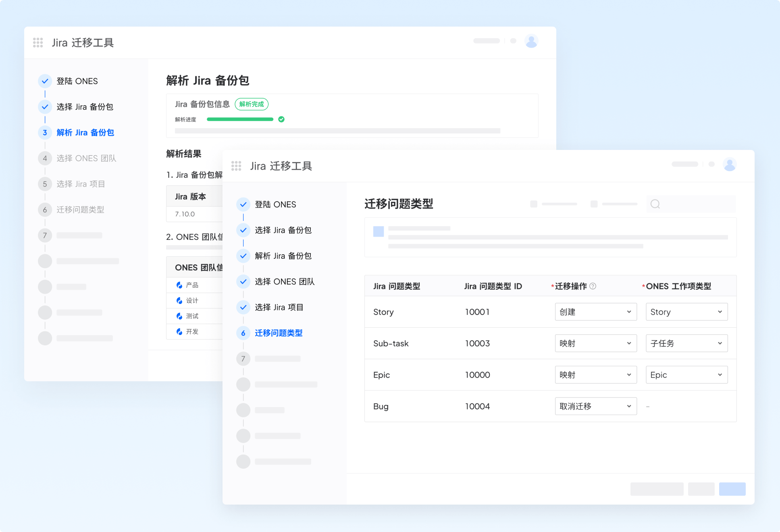
Task: Click Story cell in Jira 问题类型 column
Action: tap(383, 312)
